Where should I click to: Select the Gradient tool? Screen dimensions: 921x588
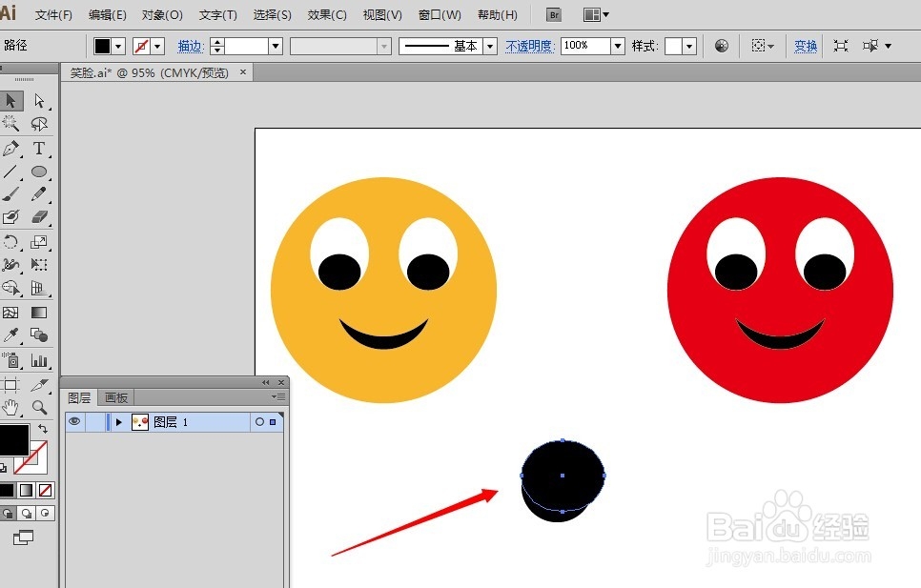click(39, 313)
